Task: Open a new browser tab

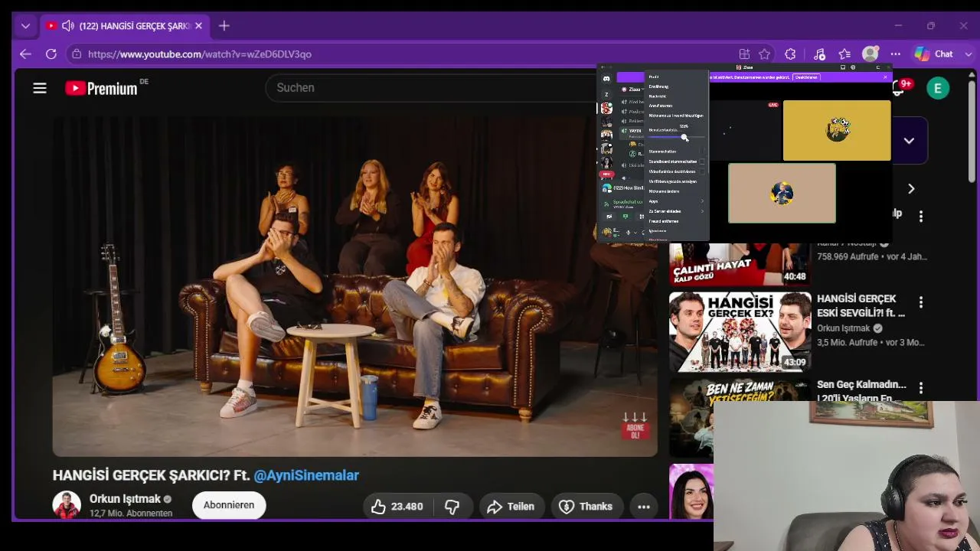Action: 224,26
